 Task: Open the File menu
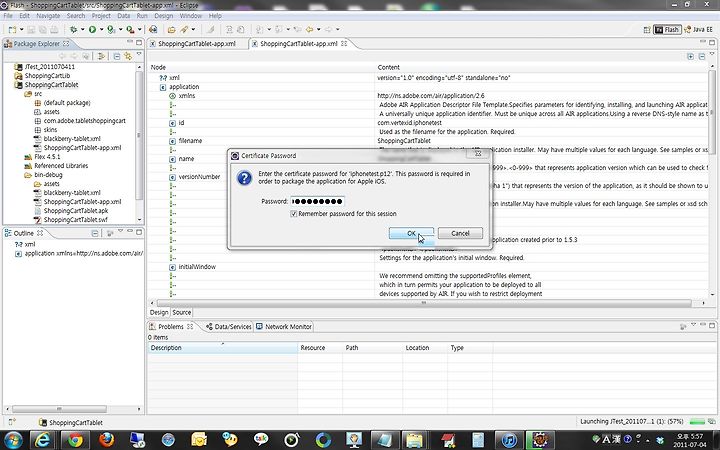tap(8, 16)
